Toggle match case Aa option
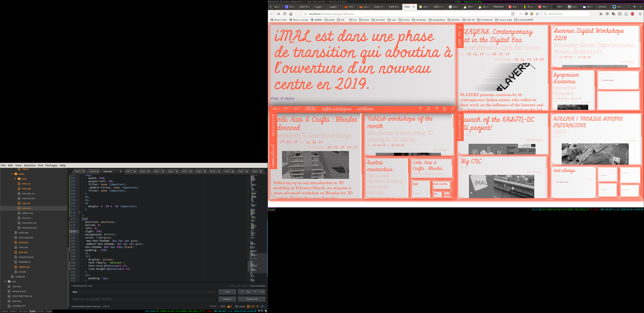The image size is (644, 313). point(248,292)
